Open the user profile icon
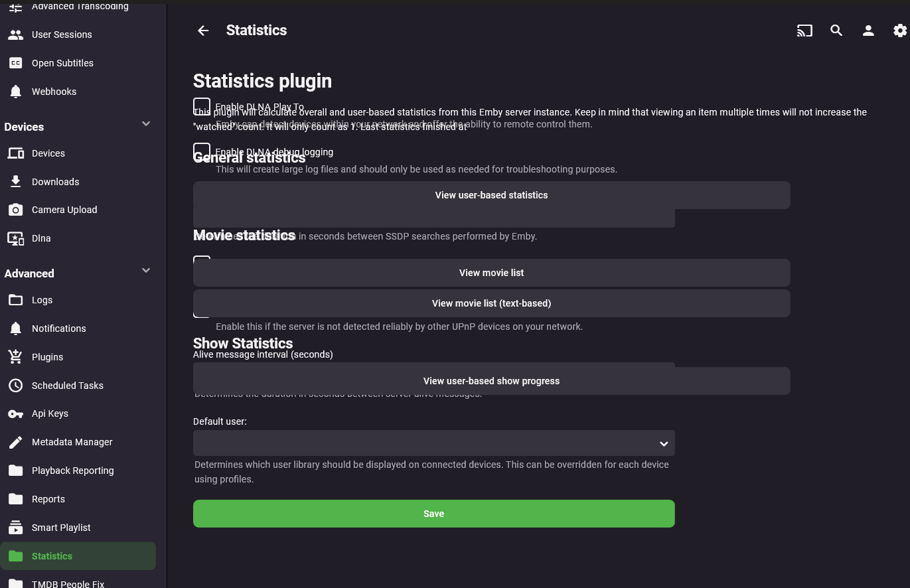This screenshot has height=588, width=910. (868, 31)
